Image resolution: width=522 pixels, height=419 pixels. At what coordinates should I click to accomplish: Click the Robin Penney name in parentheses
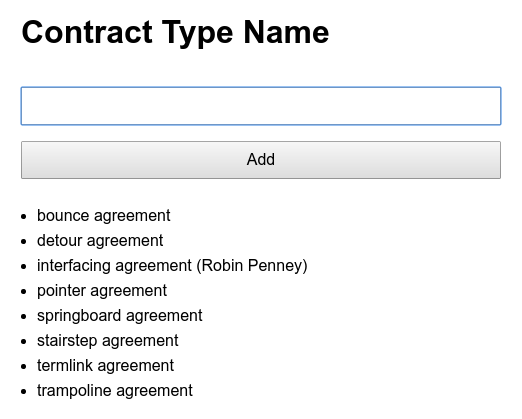click(x=254, y=266)
